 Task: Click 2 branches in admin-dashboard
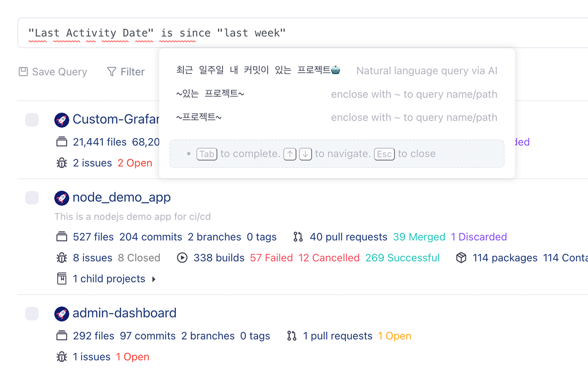point(208,336)
